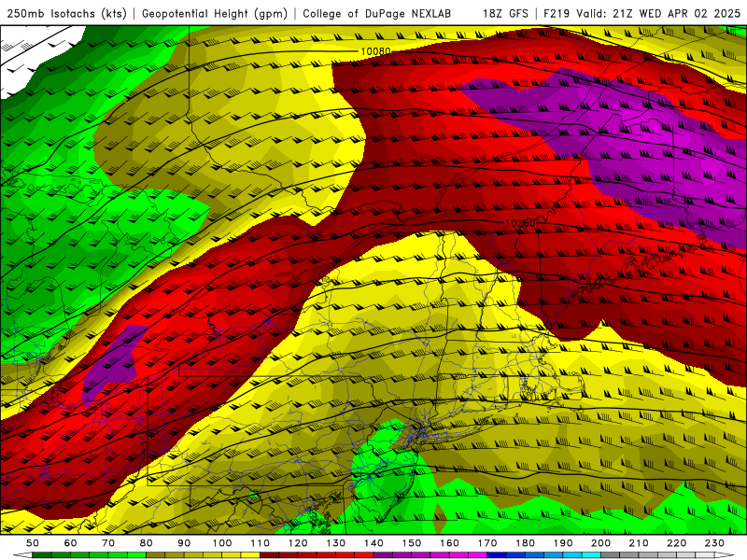Screen dimensions: 747x560
Task: Select the dark blue swatch starting at 170
Action: pyautogui.click(x=497, y=555)
